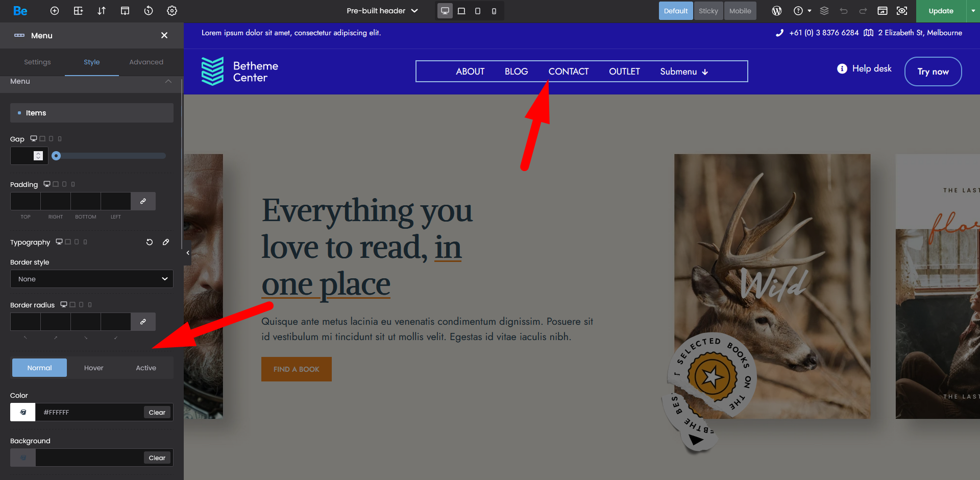
Task: Click the preview eye icon
Action: 902,11
